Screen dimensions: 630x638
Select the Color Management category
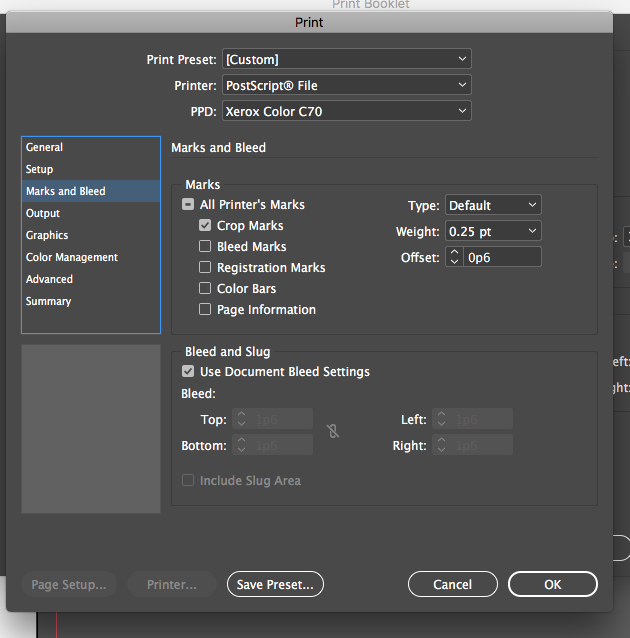[x=91, y=257]
